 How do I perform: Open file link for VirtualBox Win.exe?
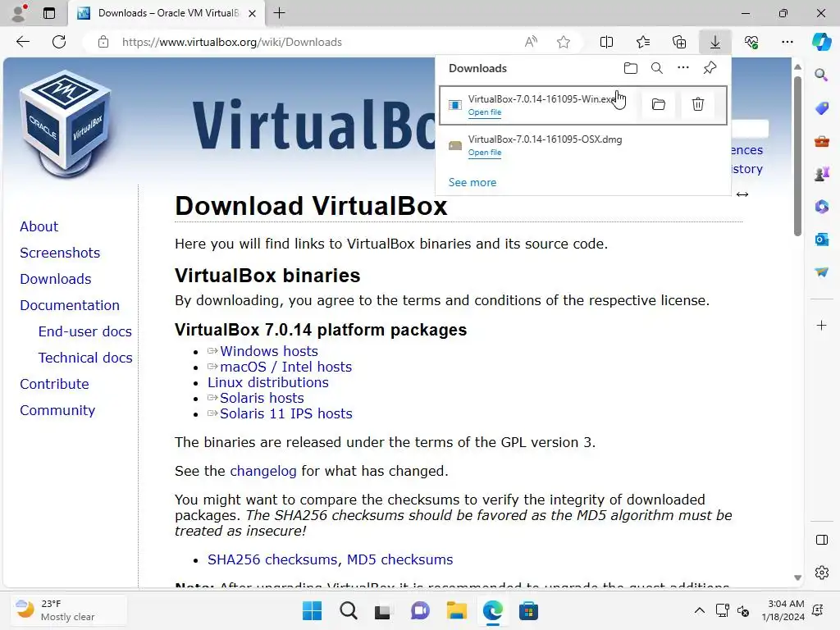pos(485,112)
